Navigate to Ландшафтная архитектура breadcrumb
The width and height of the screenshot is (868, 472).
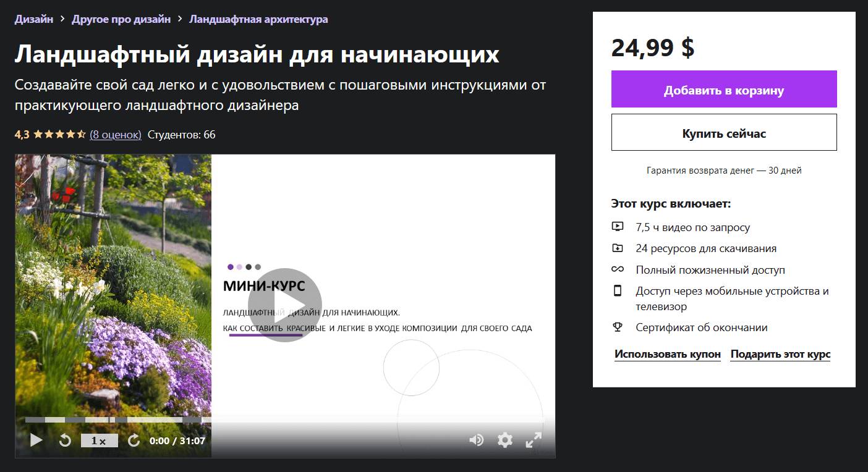click(258, 19)
